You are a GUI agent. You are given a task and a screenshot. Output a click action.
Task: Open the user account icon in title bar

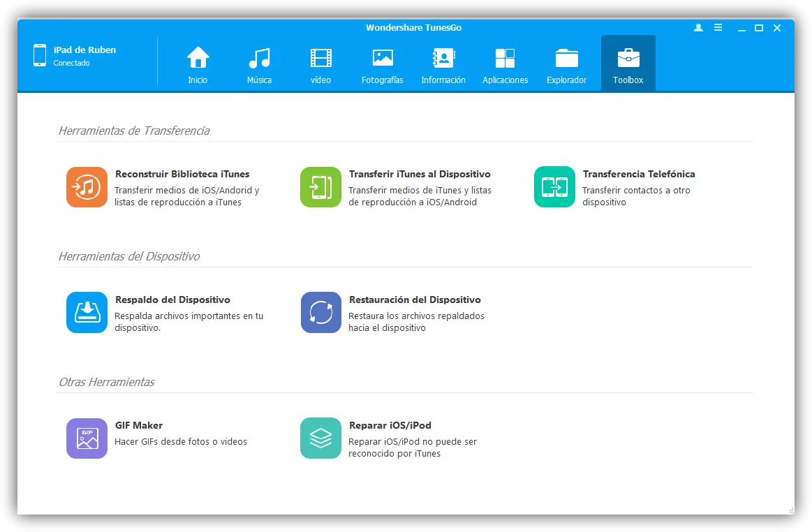pos(699,27)
